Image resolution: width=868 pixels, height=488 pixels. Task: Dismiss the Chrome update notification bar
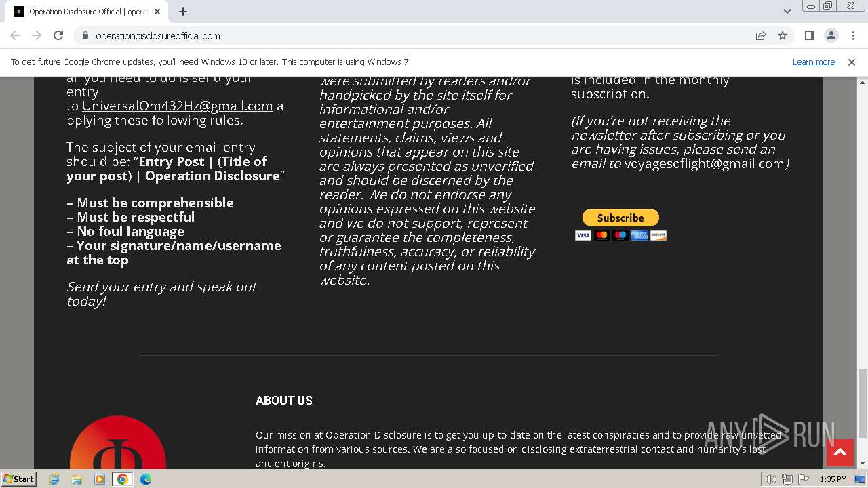pos(852,62)
